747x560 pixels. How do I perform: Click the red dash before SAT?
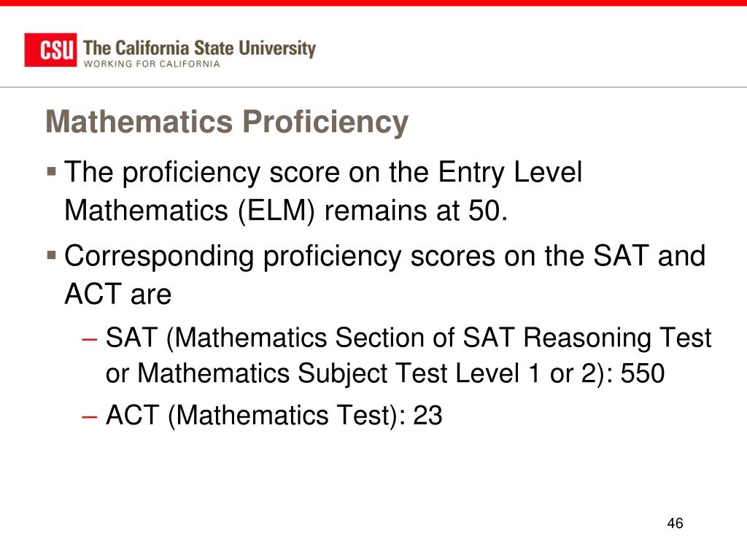89,340
